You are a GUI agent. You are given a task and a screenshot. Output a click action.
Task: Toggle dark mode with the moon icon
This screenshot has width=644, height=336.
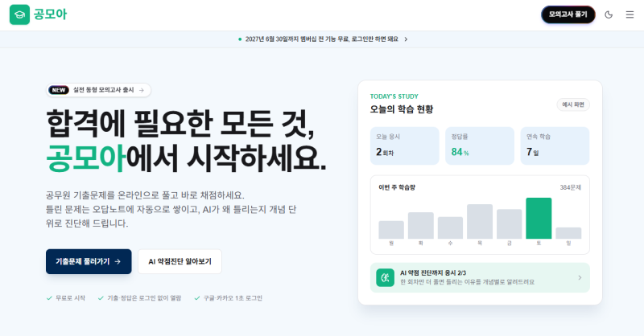(609, 14)
